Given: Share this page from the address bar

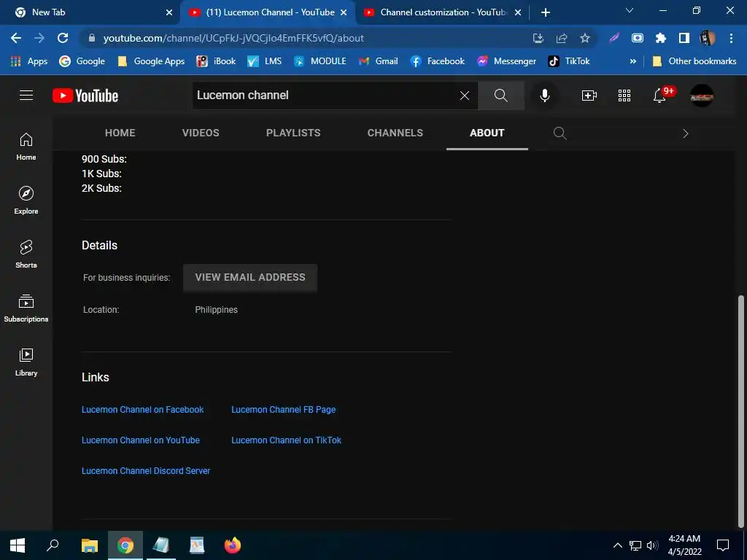Looking at the screenshot, I should click(x=562, y=38).
